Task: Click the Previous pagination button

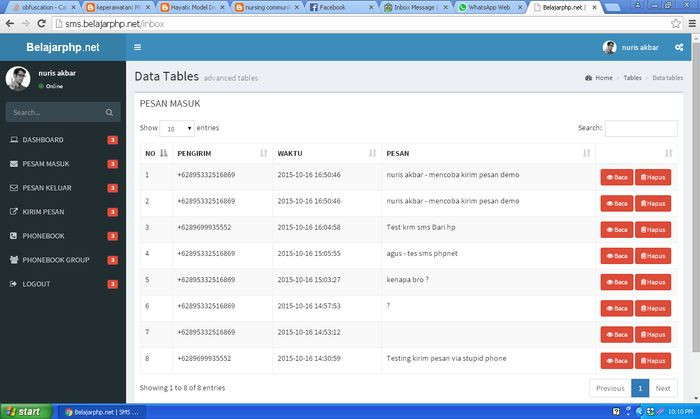Action: pyautogui.click(x=610, y=388)
